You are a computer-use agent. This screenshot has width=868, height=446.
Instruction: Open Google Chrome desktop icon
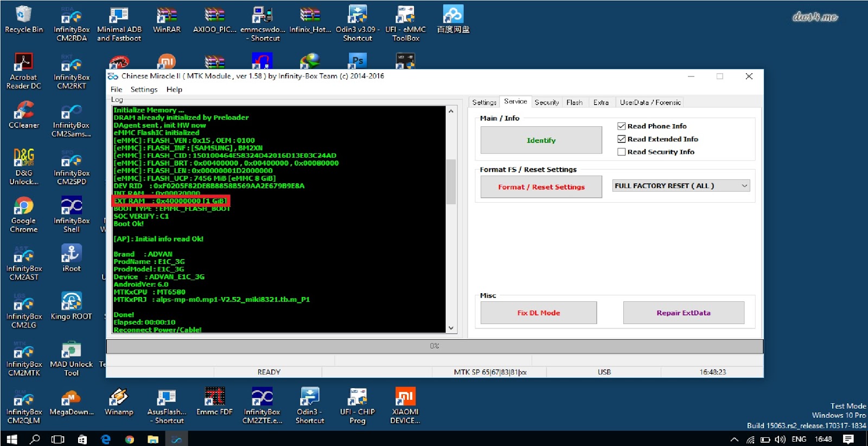[24, 215]
